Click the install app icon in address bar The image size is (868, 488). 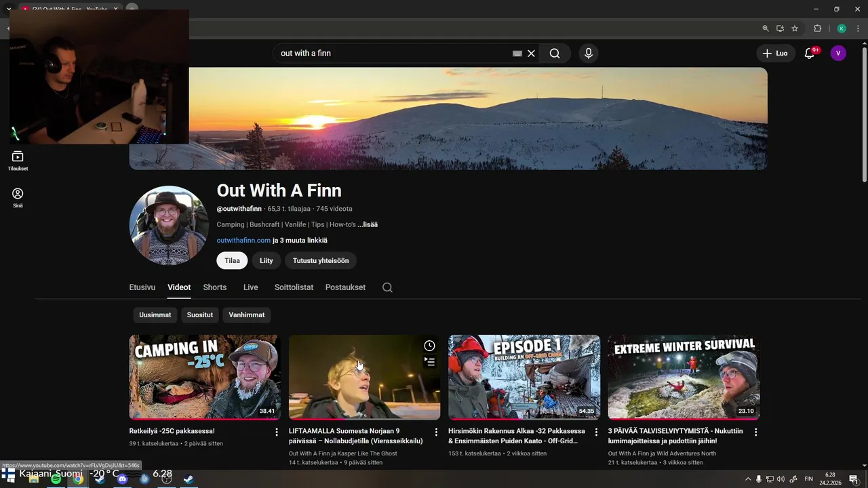[x=781, y=28]
